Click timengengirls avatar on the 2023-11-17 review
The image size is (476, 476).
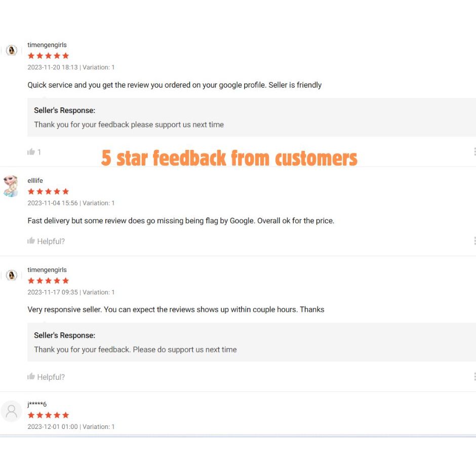point(11,275)
